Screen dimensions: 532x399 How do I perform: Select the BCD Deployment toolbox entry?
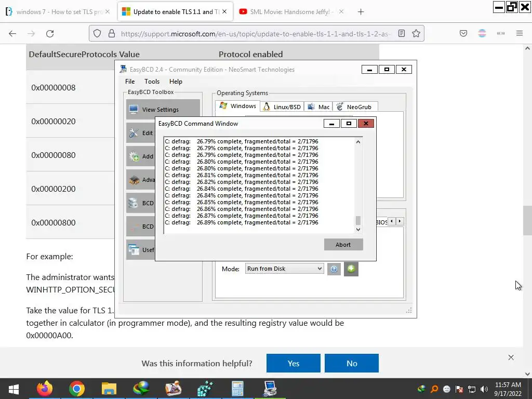(x=141, y=227)
